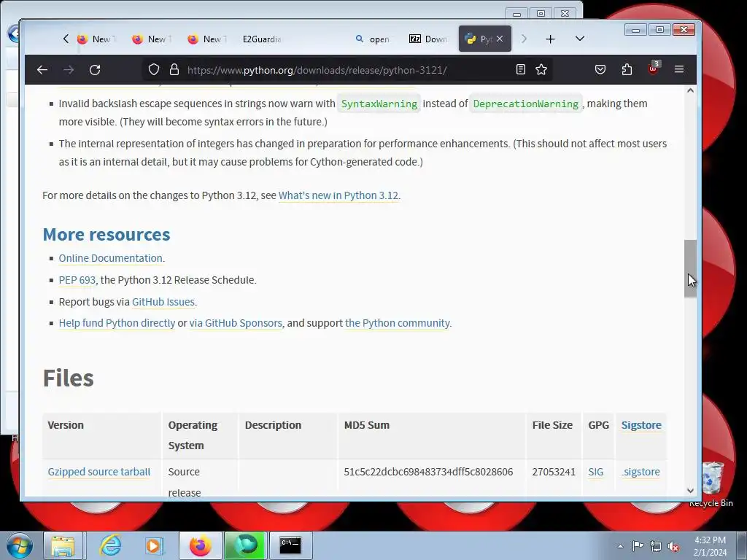Reload the python.org page
The height and width of the screenshot is (560, 747).
[x=95, y=70]
